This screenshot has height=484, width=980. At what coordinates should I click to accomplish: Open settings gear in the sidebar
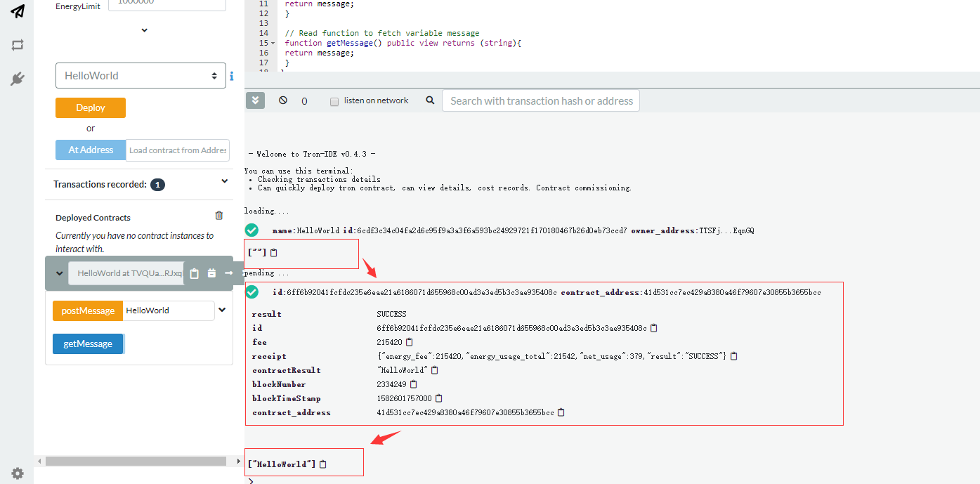(18, 473)
